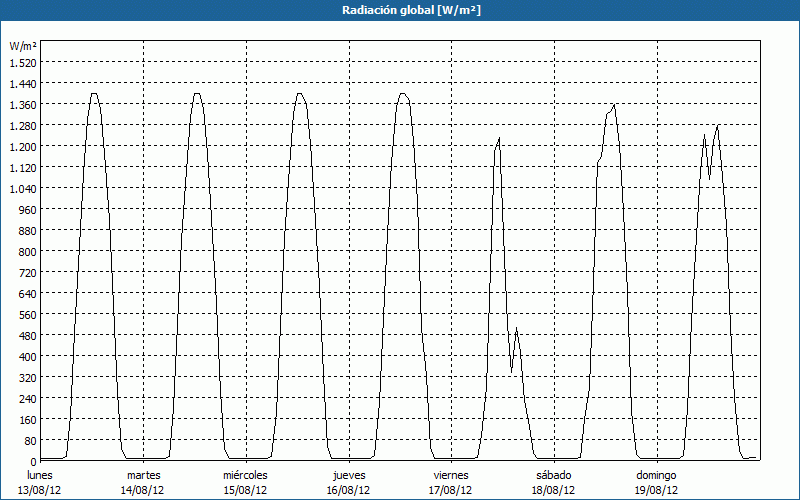
Task: Select the 'lunes' day label
Action: click(x=40, y=475)
